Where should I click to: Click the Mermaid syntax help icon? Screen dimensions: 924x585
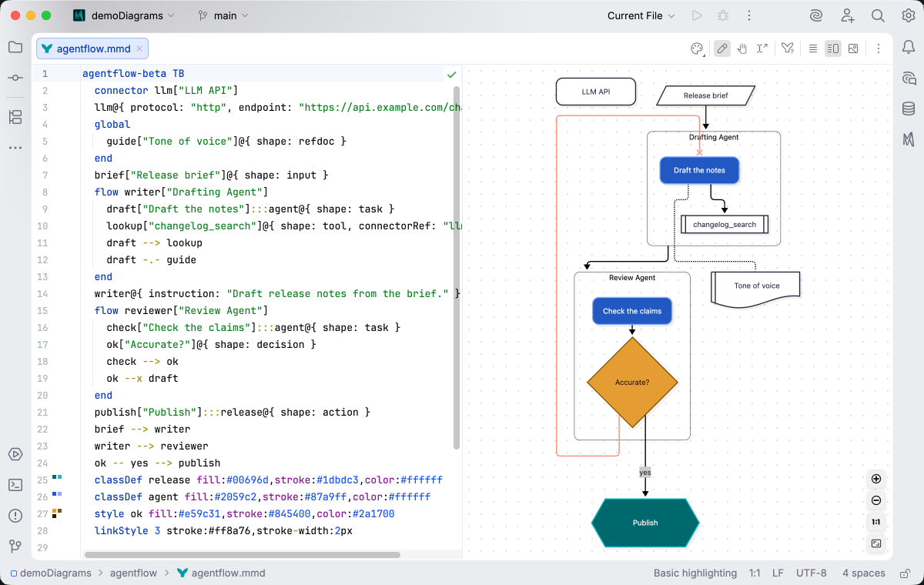pos(788,48)
